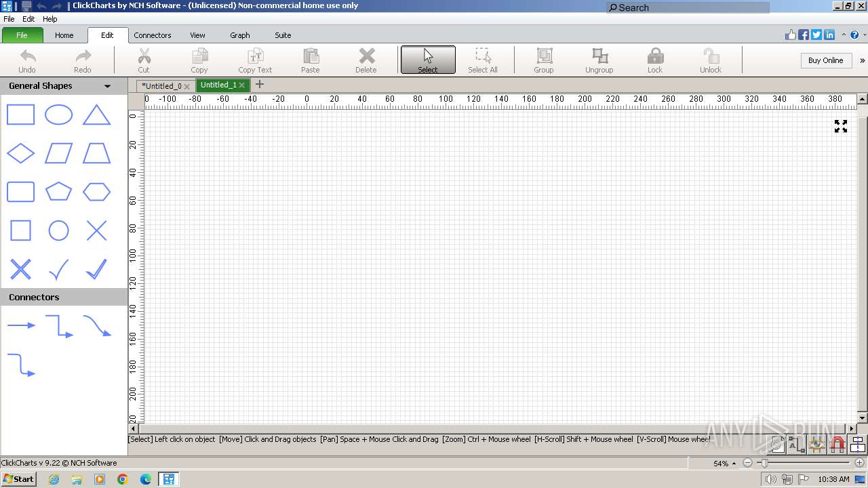Click the Cut toolbar icon
This screenshot has height=488, width=868.
pos(144,60)
